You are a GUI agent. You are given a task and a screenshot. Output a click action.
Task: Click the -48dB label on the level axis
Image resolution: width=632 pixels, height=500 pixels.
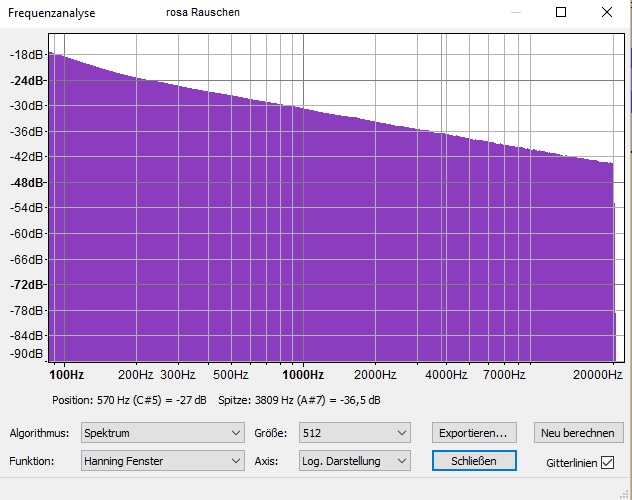click(x=28, y=183)
